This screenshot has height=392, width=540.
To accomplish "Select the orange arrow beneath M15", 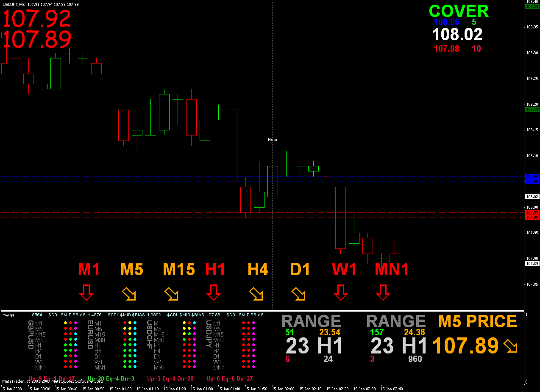I will coord(171,294).
